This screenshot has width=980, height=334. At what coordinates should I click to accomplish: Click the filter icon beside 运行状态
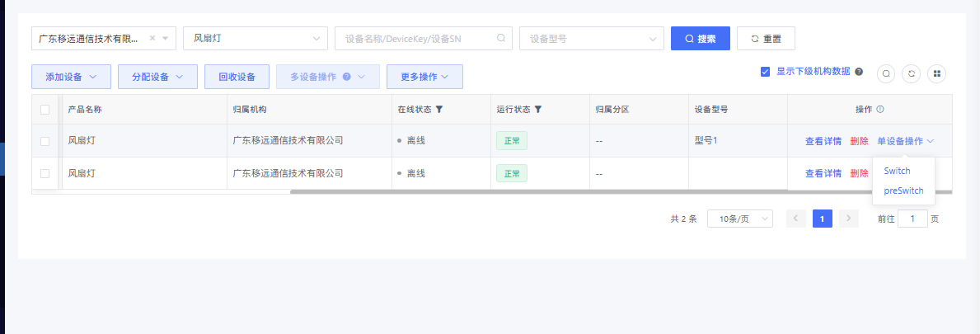click(x=538, y=109)
